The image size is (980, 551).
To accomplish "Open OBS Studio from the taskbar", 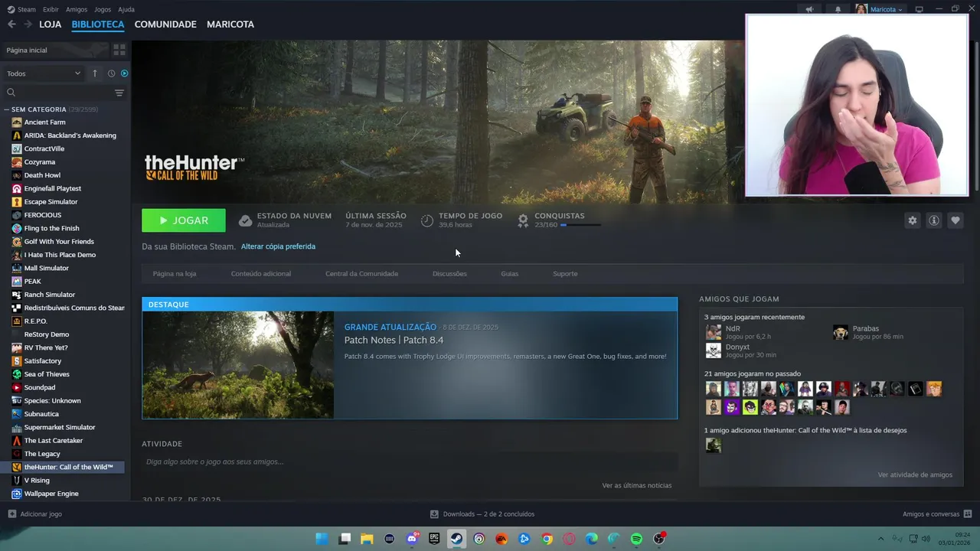I will tap(658, 539).
